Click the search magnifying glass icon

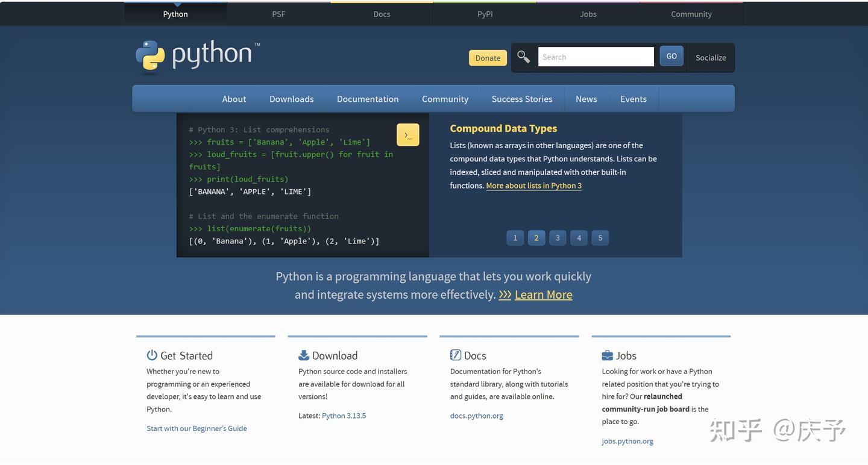click(523, 56)
